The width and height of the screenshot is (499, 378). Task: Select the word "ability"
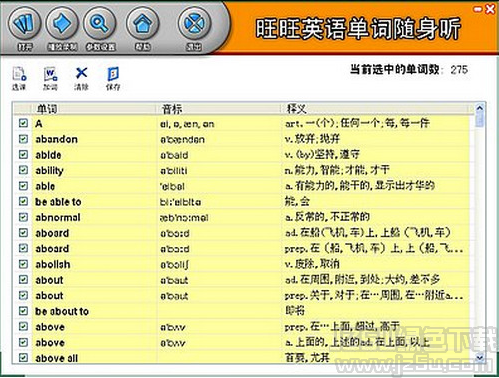pos(49,171)
